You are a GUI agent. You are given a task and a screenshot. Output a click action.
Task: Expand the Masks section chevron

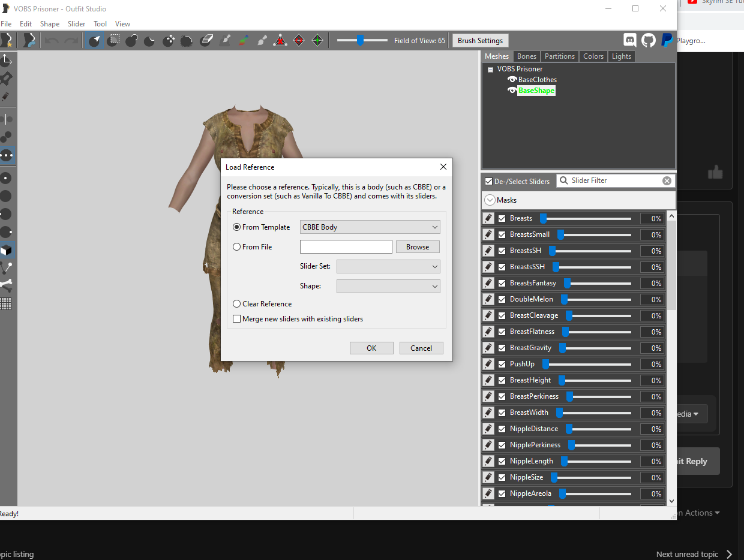click(x=490, y=200)
